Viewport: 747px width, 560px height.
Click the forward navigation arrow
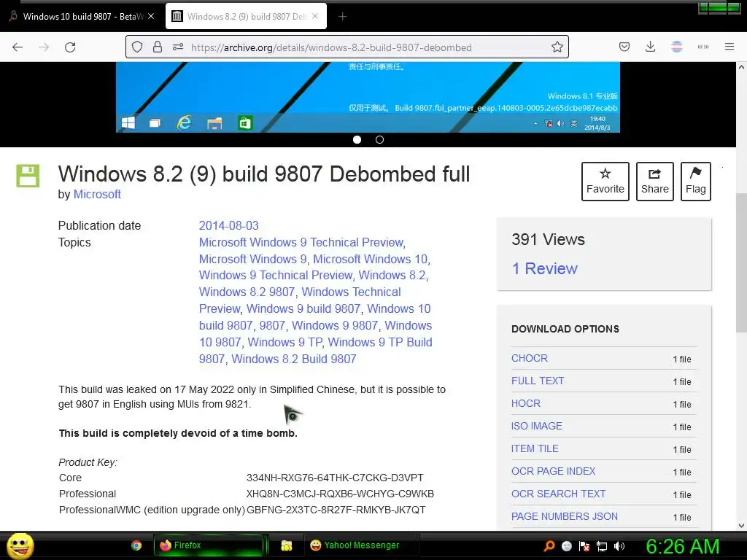44,47
